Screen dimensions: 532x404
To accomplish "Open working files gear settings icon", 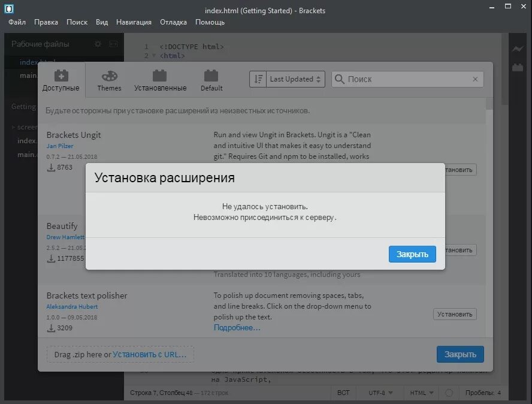I will pos(98,44).
